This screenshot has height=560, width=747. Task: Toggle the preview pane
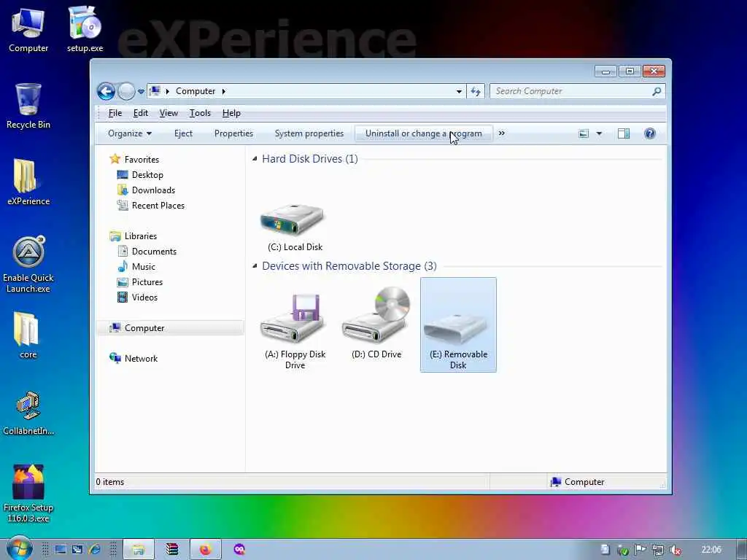624,134
